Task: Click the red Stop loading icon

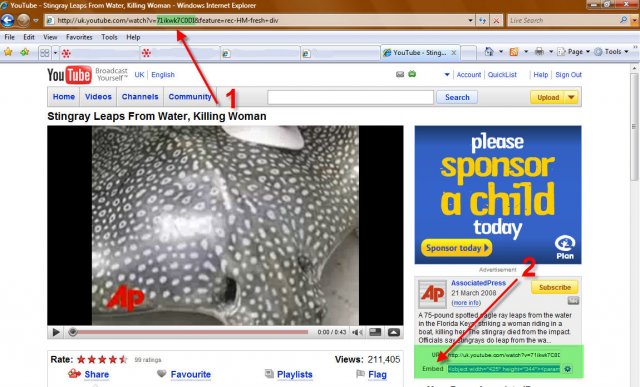Action: point(496,20)
